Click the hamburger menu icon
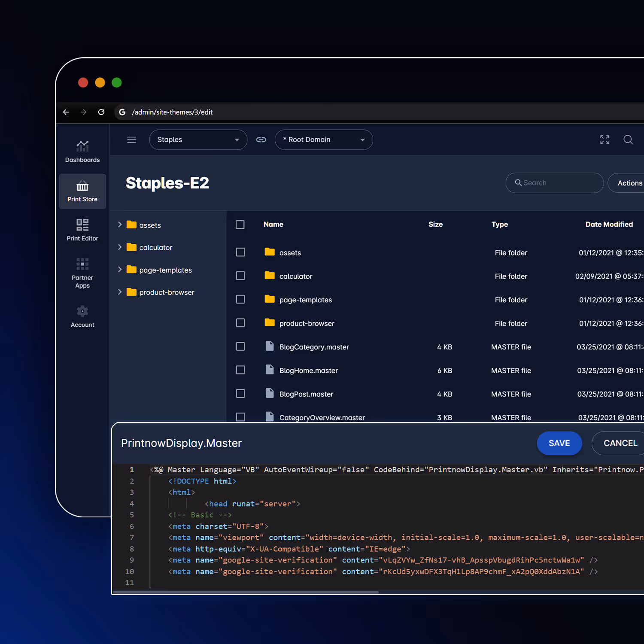 coord(132,140)
